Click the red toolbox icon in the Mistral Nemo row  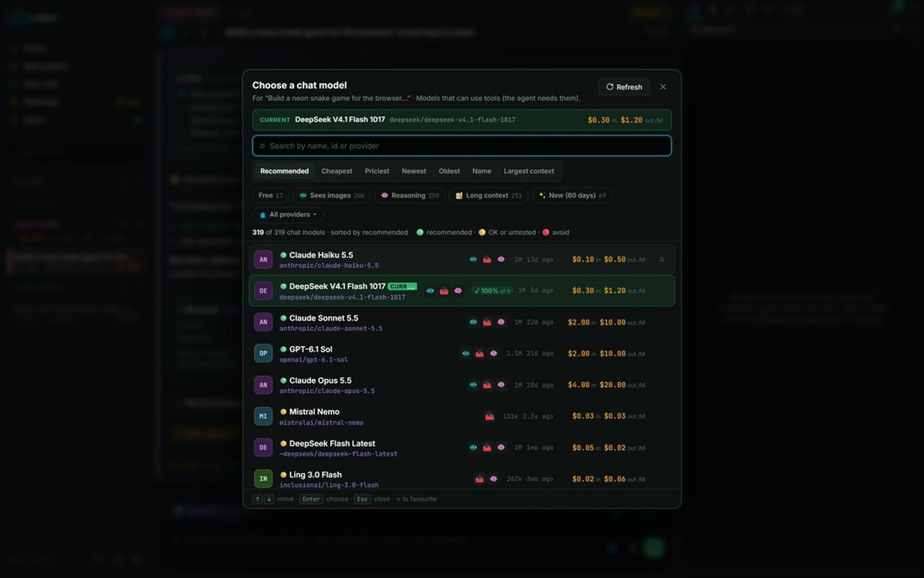(490, 416)
